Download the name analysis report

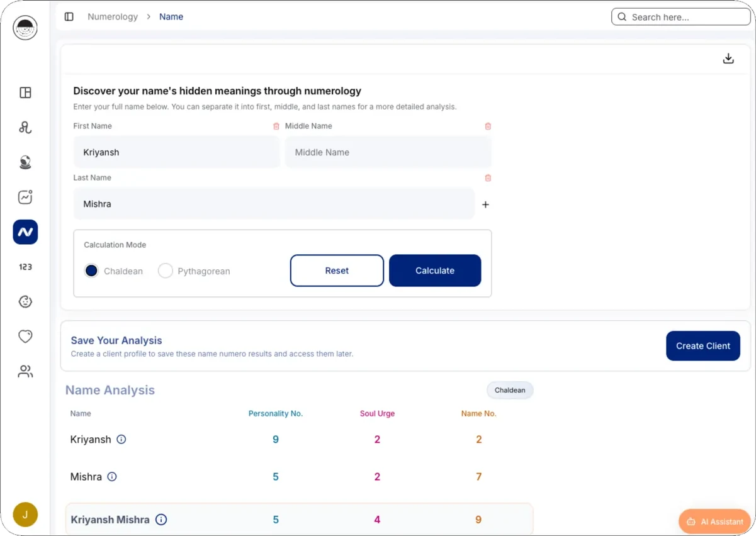point(728,59)
